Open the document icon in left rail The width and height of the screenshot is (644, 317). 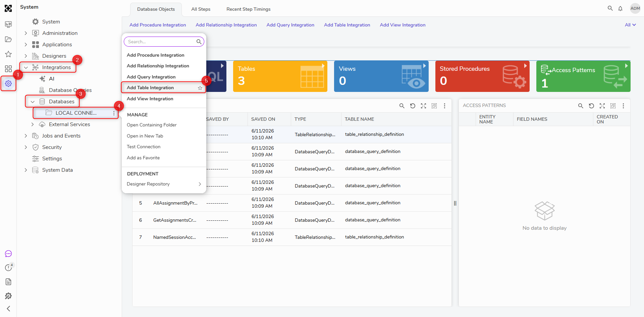click(8, 282)
